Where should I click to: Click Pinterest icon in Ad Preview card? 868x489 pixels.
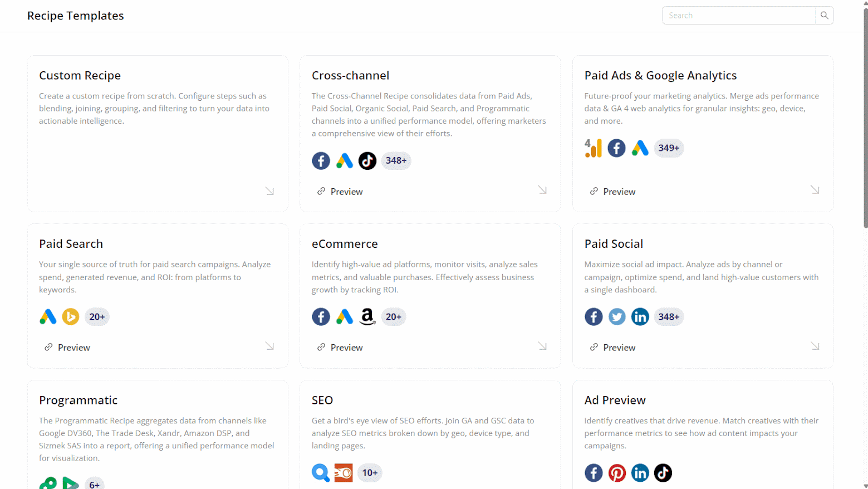click(x=617, y=473)
